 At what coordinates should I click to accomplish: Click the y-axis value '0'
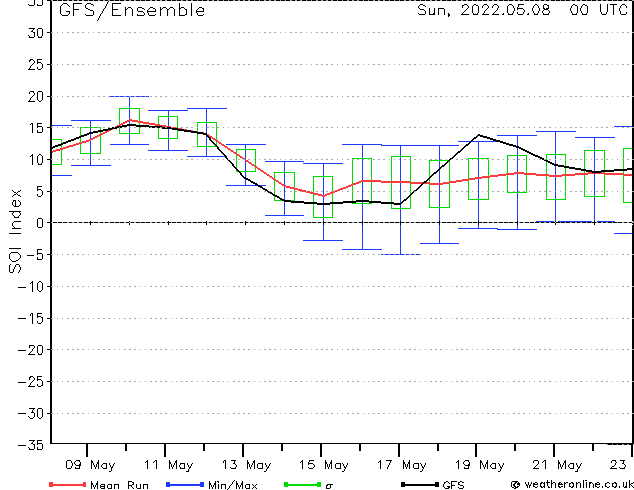pyautogui.click(x=40, y=223)
